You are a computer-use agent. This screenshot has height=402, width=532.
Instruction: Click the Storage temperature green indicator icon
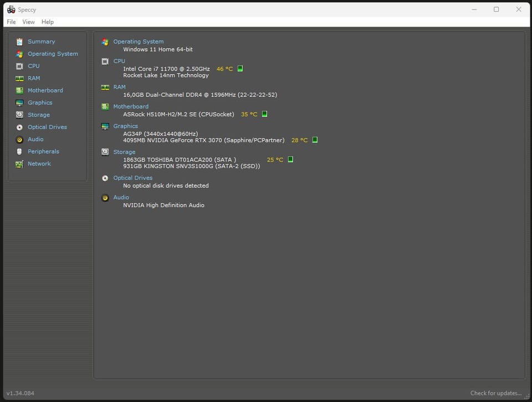point(290,159)
